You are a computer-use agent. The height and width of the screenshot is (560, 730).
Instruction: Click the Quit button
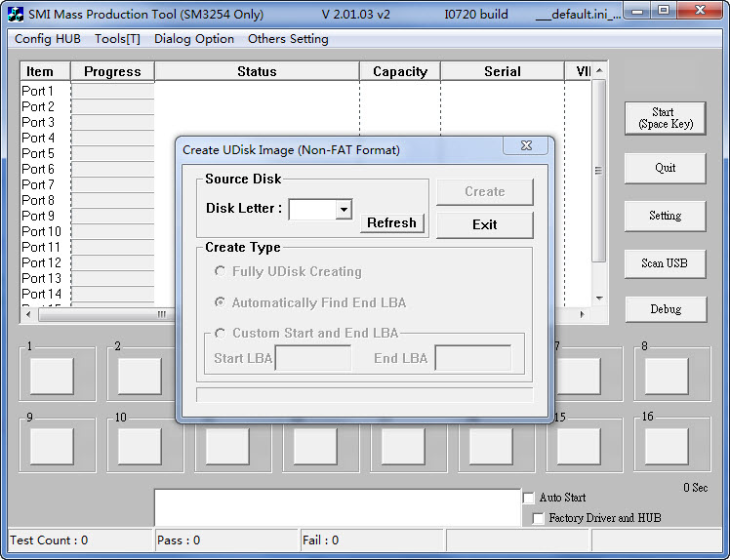(x=666, y=168)
